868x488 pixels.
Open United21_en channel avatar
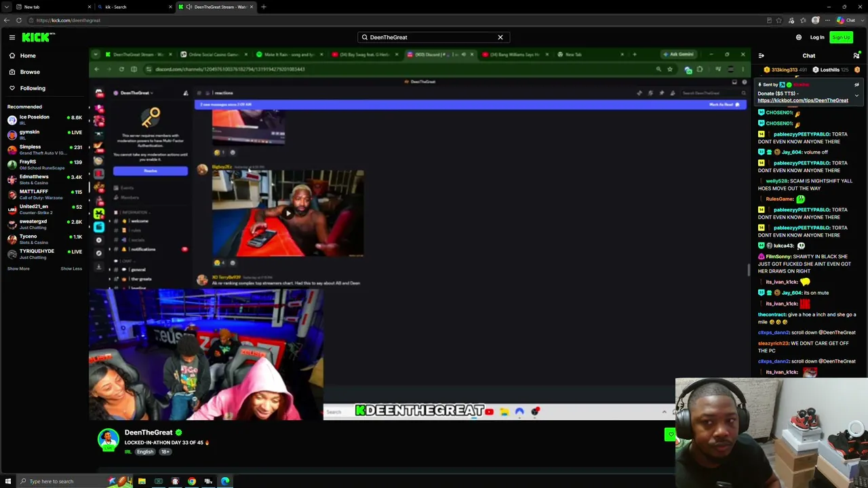(x=12, y=209)
